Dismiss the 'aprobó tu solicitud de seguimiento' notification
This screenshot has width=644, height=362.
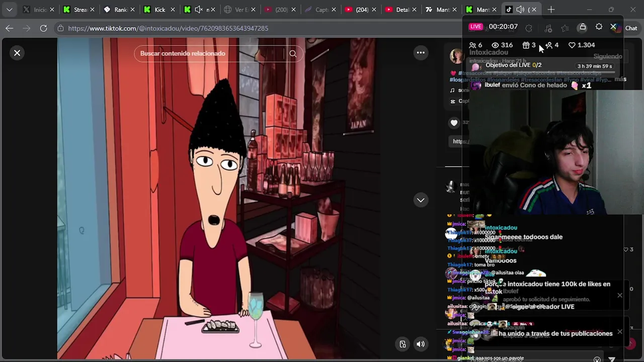coord(620,295)
